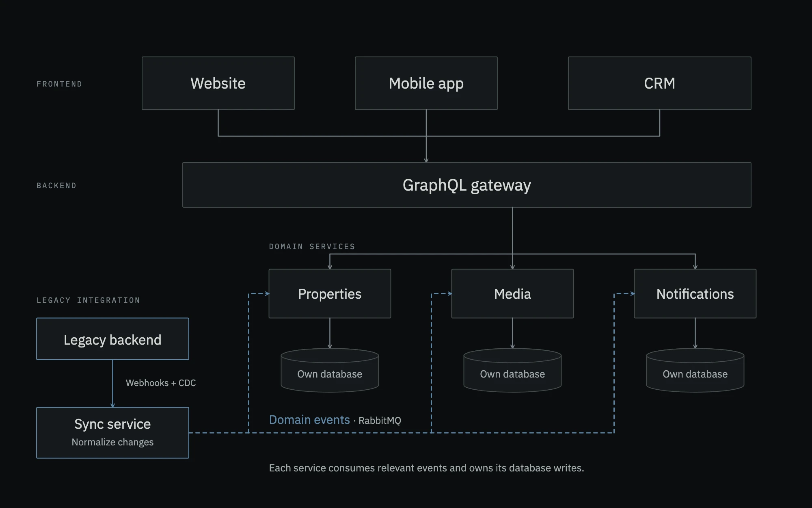Click the BACKEND section label
The height and width of the screenshot is (508, 812).
pyautogui.click(x=56, y=186)
